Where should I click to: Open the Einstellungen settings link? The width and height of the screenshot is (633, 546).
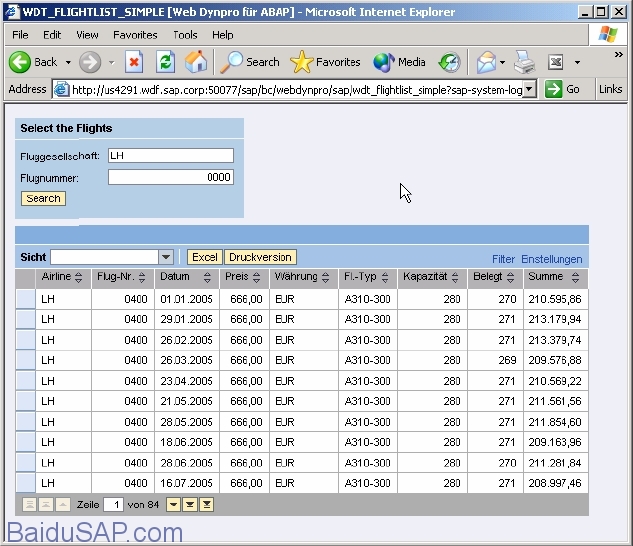tap(551, 259)
